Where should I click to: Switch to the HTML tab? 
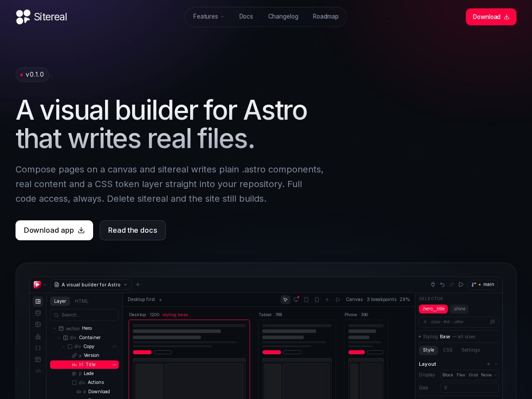tap(82, 301)
